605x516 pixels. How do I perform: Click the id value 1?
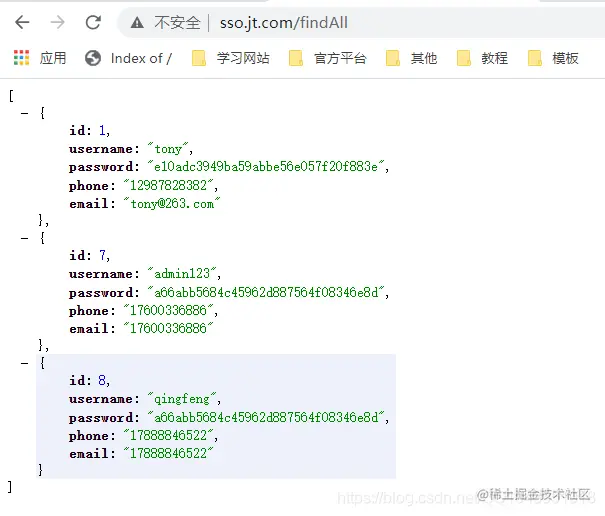pyautogui.click(x=102, y=130)
